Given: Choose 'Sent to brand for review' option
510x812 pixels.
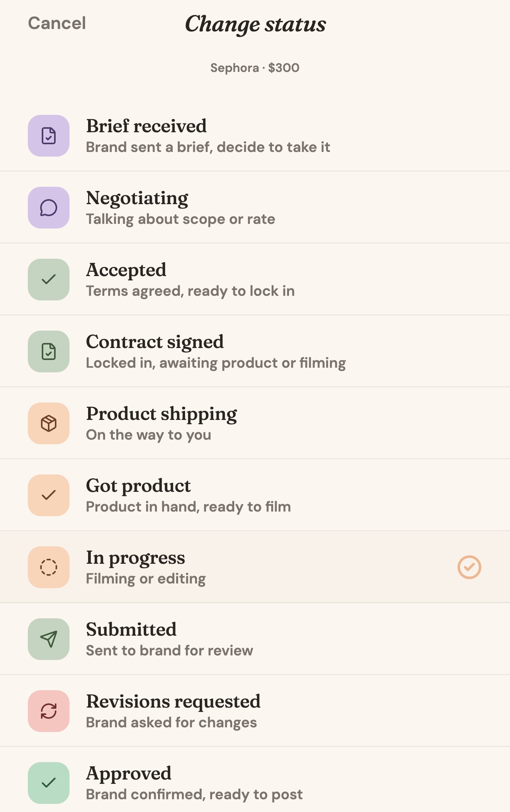Looking at the screenshot, I should [170, 651].
